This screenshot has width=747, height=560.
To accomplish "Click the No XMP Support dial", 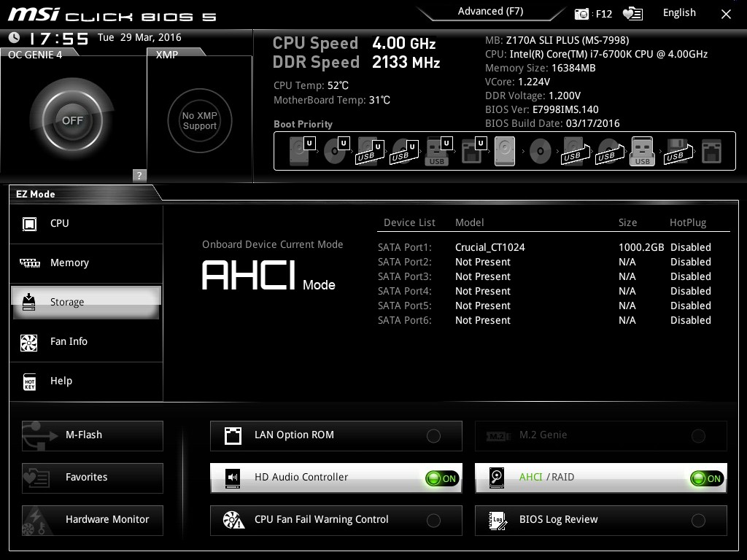I will pyautogui.click(x=200, y=120).
